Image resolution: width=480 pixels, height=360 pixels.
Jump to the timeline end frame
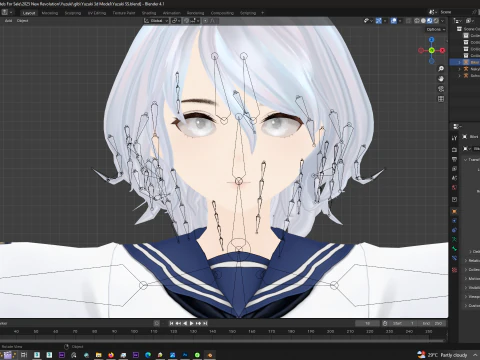(205, 323)
